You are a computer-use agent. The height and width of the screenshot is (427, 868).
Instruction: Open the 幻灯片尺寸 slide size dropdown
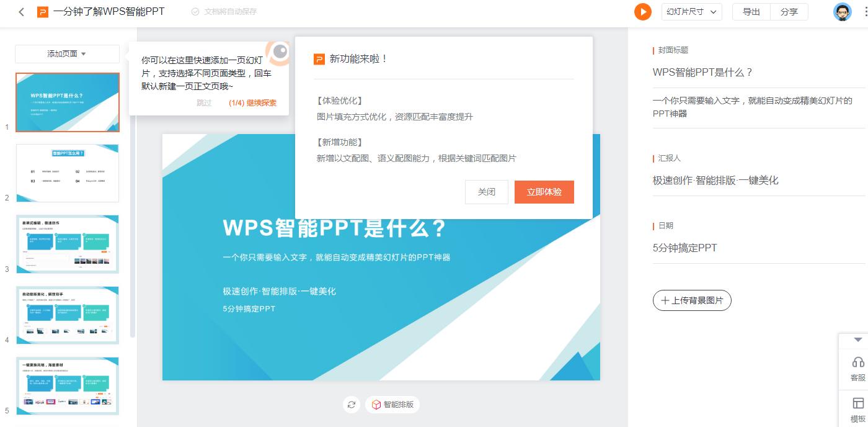point(691,12)
